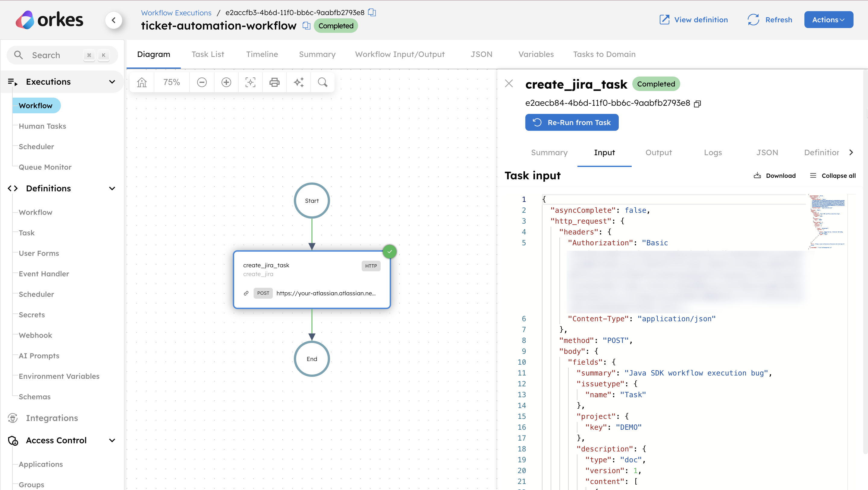Zoom out the diagram with minus icon
Image resolution: width=868 pixels, height=490 pixels.
click(x=202, y=82)
